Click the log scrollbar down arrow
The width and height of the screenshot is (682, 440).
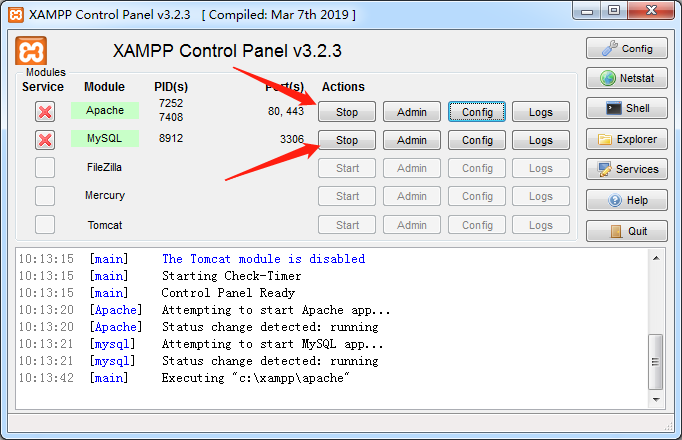pos(656,399)
